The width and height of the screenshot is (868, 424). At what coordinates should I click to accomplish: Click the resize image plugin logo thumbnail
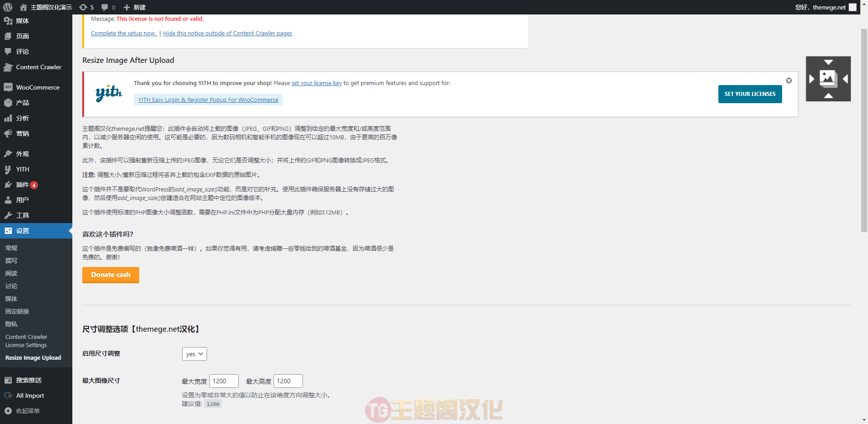tap(828, 79)
